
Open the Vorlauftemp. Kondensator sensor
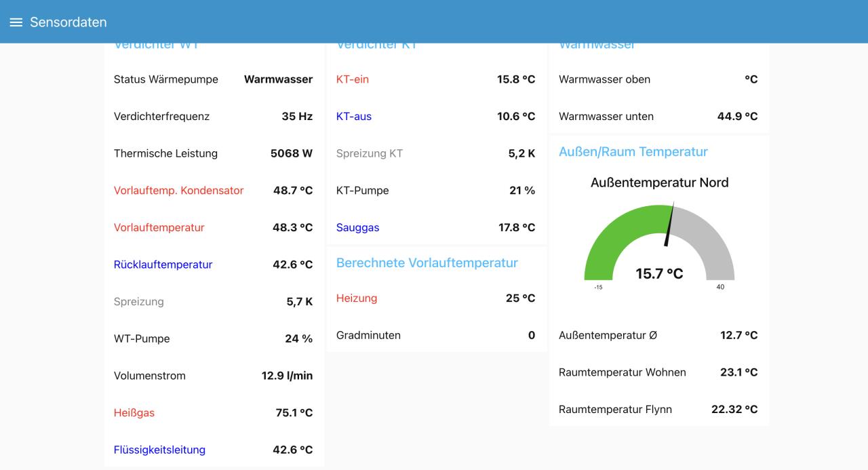178,191
